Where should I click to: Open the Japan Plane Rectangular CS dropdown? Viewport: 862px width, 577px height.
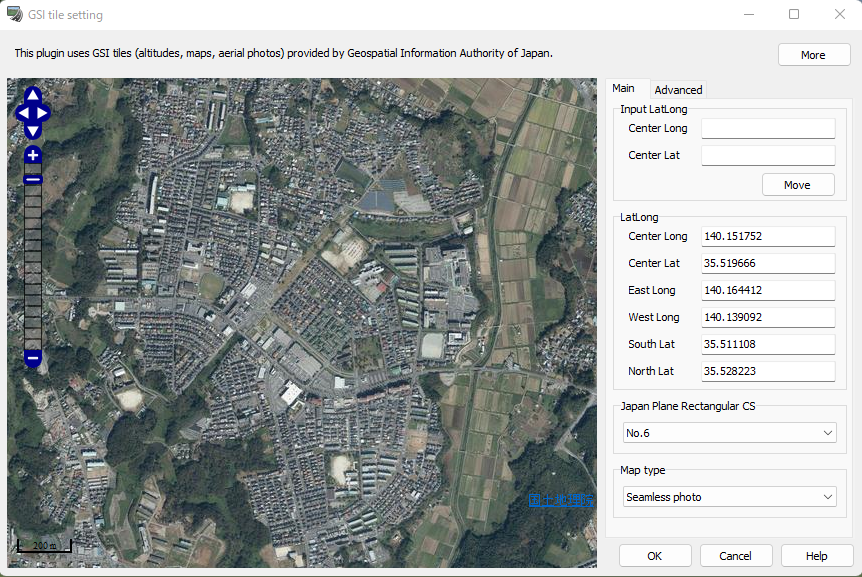tap(729, 433)
